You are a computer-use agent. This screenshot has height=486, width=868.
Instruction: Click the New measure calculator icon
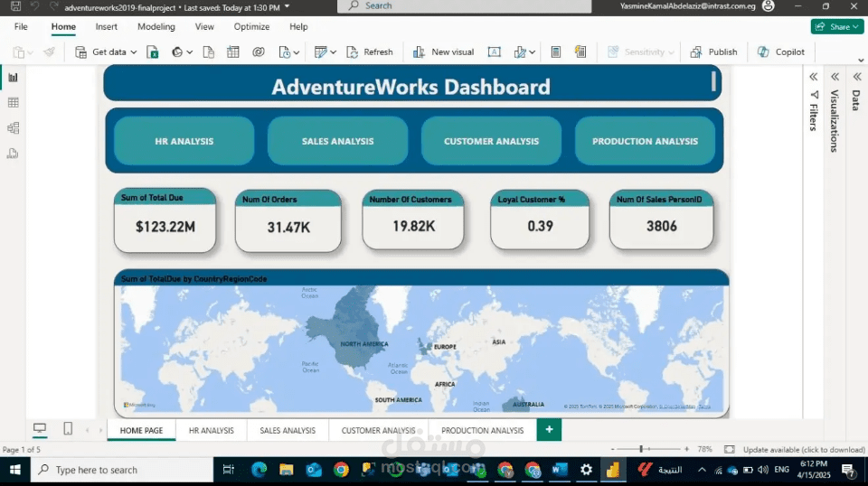tap(556, 52)
